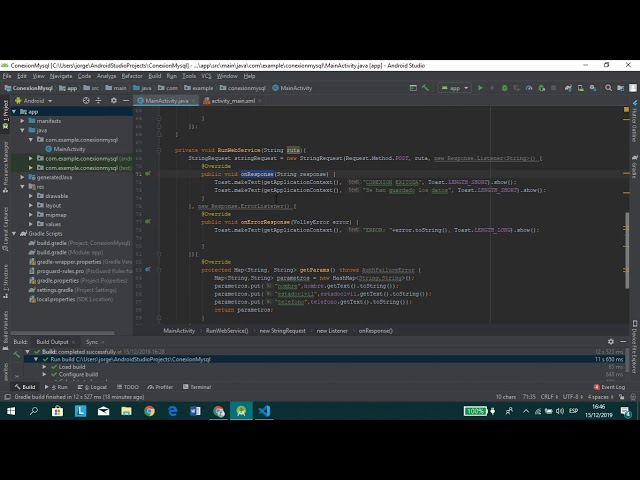Screen dimensions: 640x480
Task: Click the locate target icon in Project panel
Action: point(86,100)
